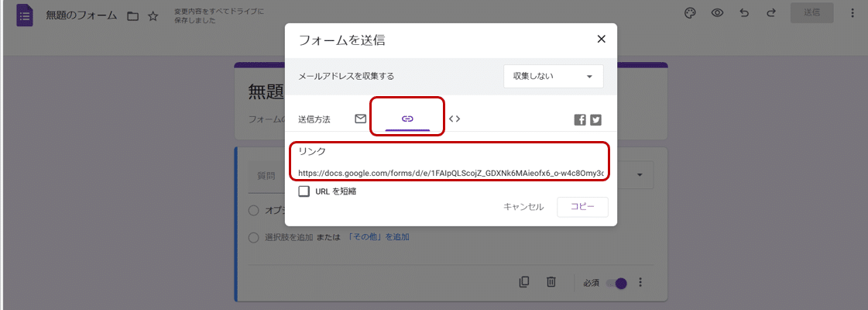Image resolution: width=868 pixels, height=310 pixels.
Task: Star the form 無題のフォーム
Action: [x=153, y=16]
